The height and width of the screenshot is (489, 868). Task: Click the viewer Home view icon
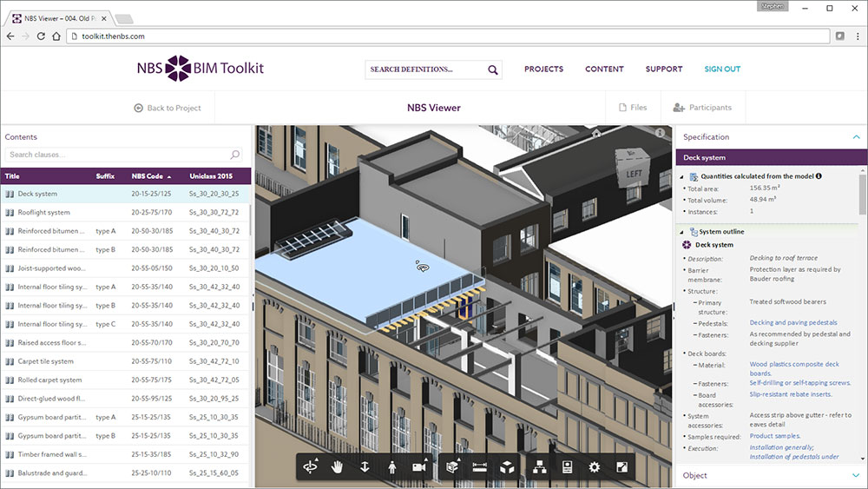click(596, 133)
